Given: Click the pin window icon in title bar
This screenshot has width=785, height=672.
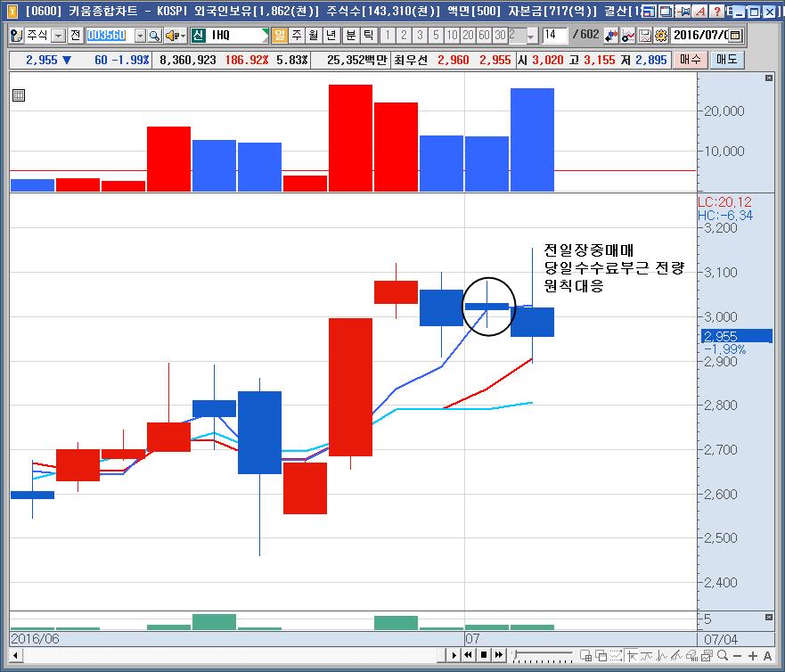Looking at the screenshot, I should (684, 11).
